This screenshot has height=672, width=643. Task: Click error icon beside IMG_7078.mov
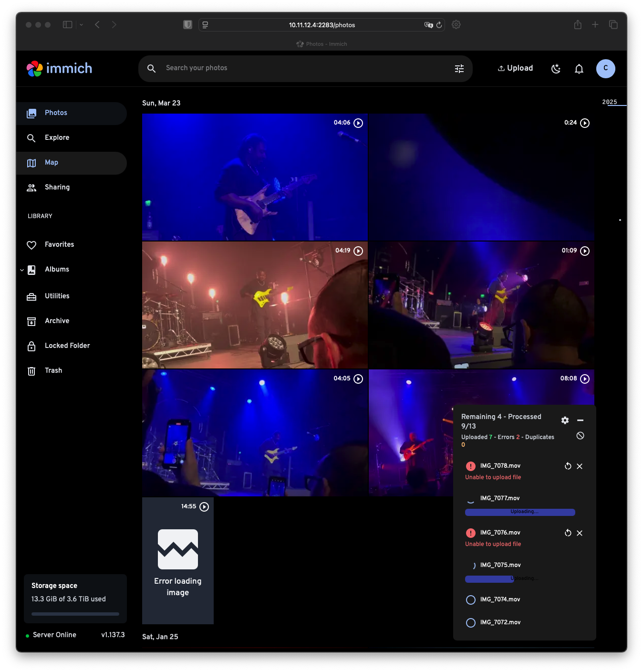click(471, 466)
